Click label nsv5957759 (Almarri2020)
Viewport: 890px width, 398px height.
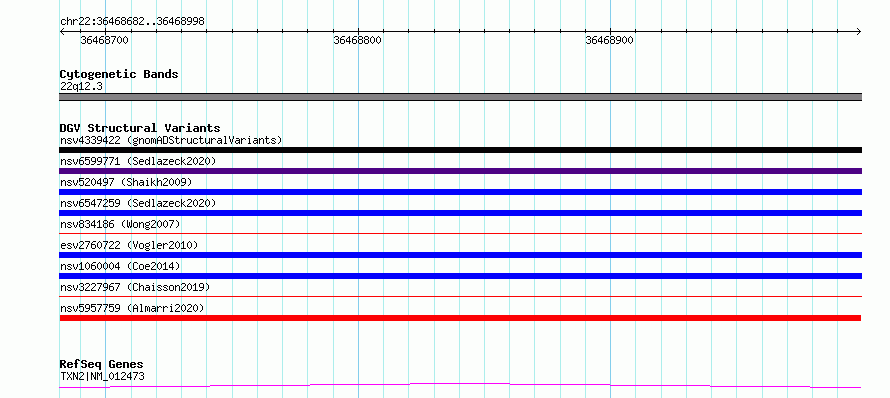(132, 308)
